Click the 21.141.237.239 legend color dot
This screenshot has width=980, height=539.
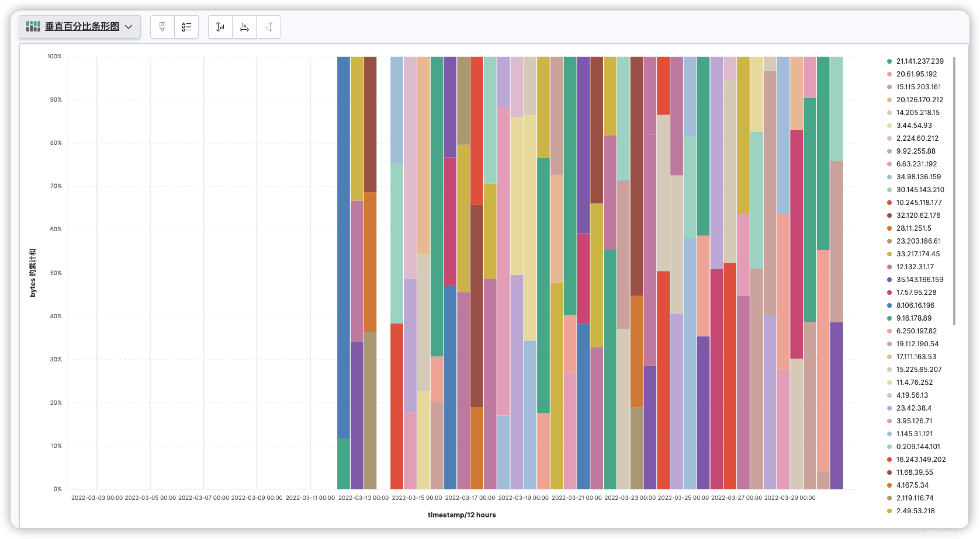coord(889,61)
